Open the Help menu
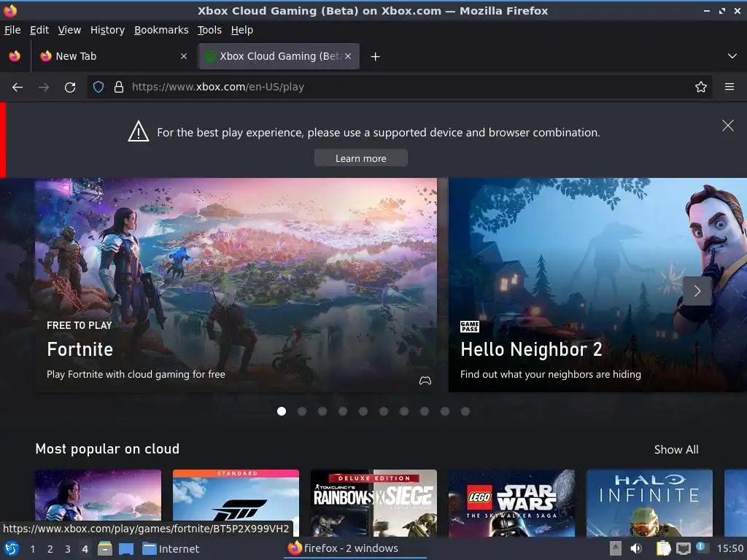Image resolution: width=747 pixels, height=560 pixels. point(242,30)
